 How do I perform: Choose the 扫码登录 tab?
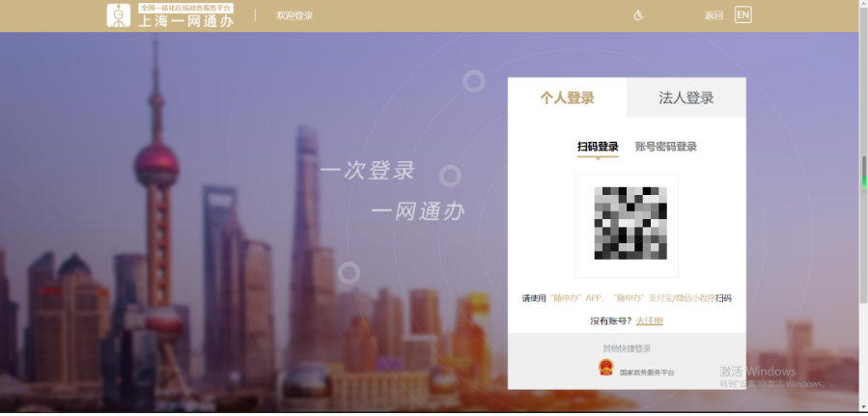pos(598,147)
